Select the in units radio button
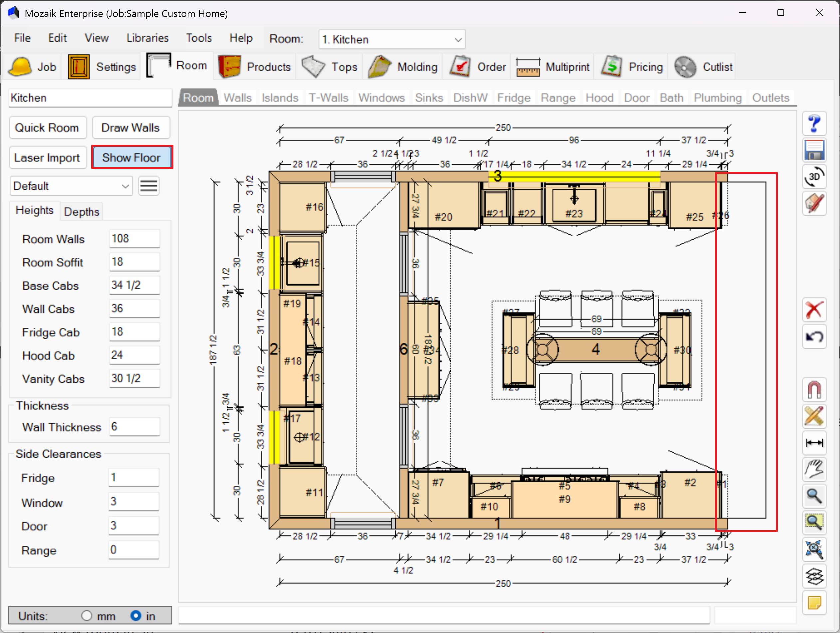The width and height of the screenshot is (840, 633). [x=135, y=616]
